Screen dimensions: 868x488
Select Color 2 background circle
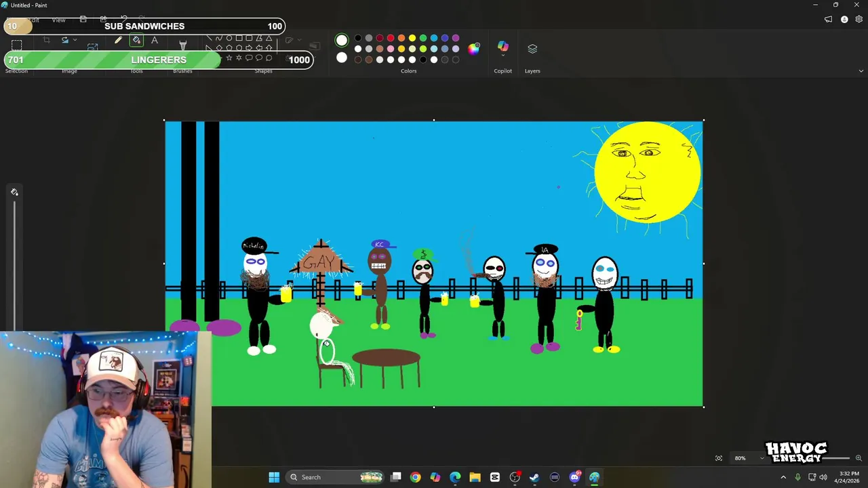(x=342, y=59)
